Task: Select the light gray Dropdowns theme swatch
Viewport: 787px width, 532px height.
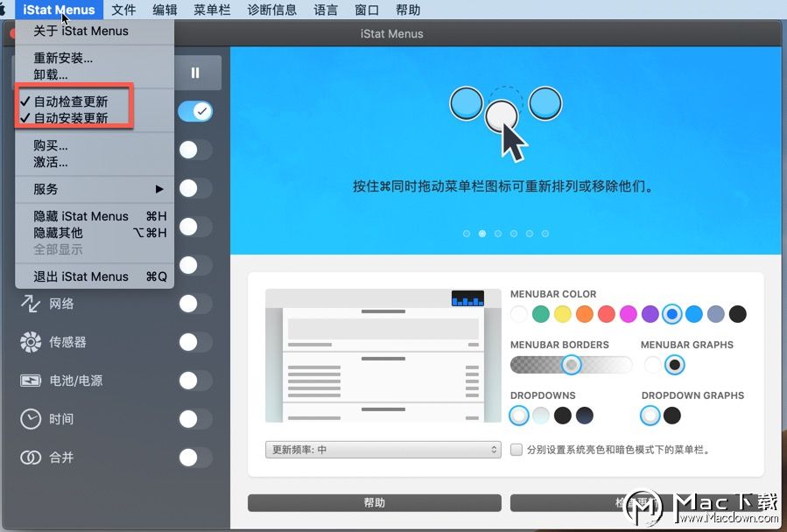Action: tap(541, 416)
